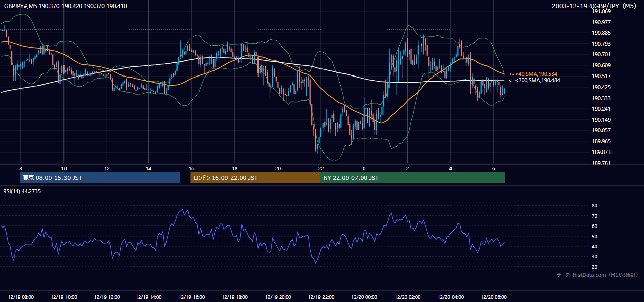Click price axis value 189.965

coord(602,141)
